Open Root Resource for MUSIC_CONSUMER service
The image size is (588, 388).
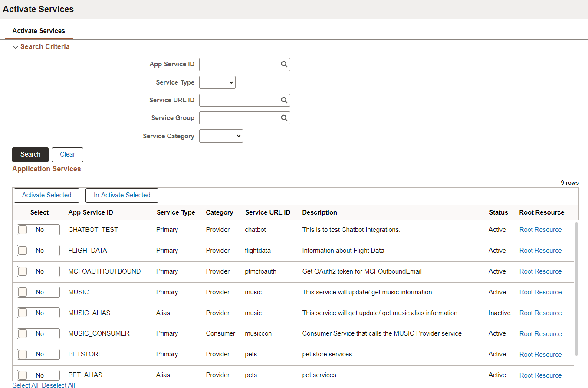[540, 333]
